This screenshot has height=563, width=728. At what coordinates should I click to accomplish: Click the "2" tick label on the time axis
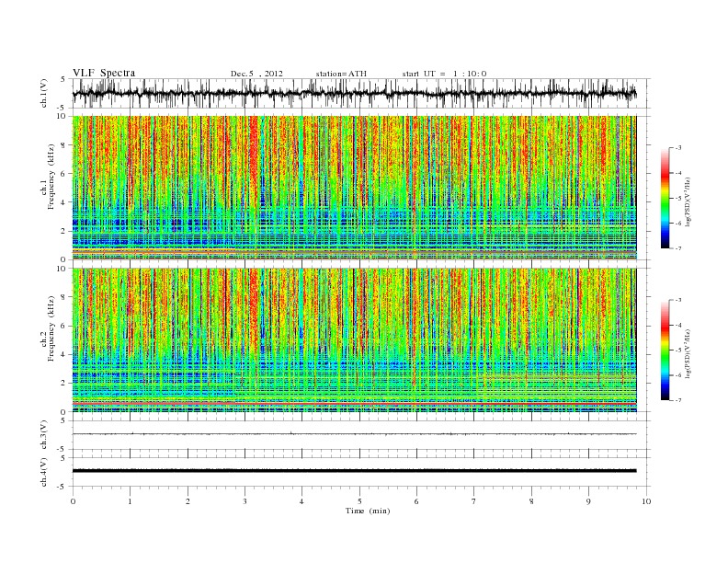188,501
